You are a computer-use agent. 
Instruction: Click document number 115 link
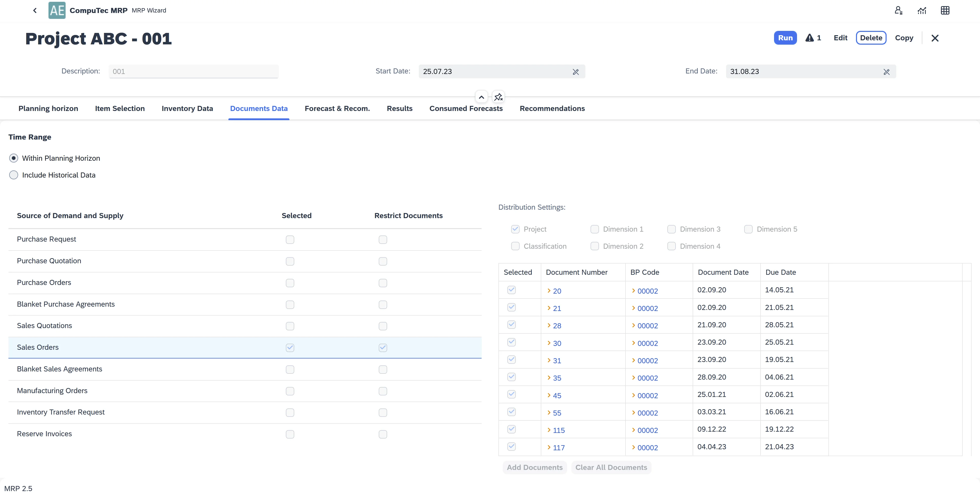pyautogui.click(x=559, y=431)
